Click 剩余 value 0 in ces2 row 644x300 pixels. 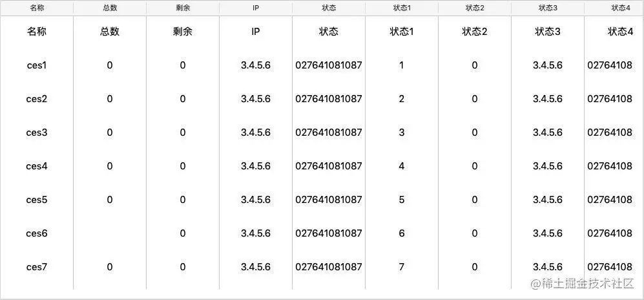183,99
